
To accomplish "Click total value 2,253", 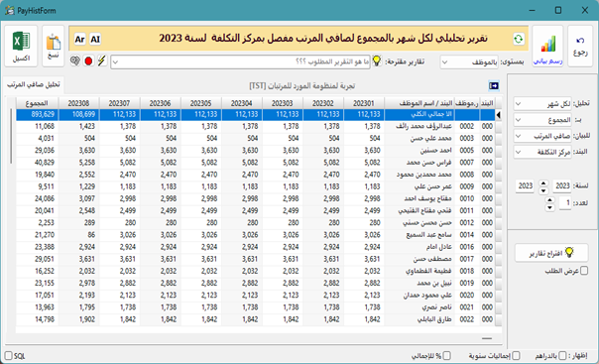I will [x=47, y=223].
